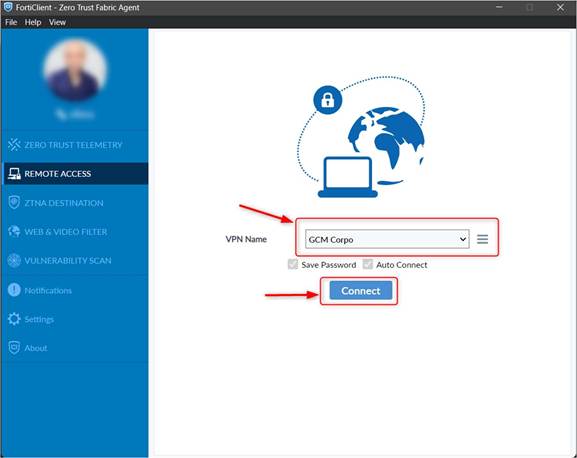Screen dimensions: 577x458
Task: Click the Web & Video Filter globe icon
Action: click(x=14, y=231)
